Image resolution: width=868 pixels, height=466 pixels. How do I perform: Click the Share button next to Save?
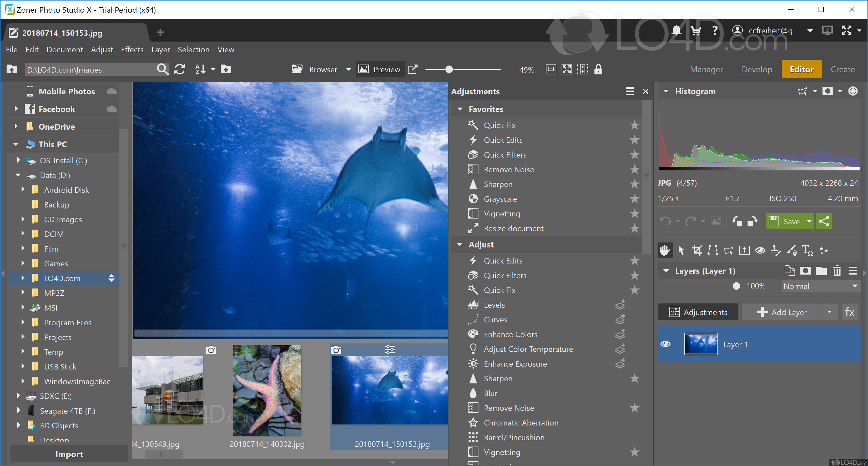824,221
